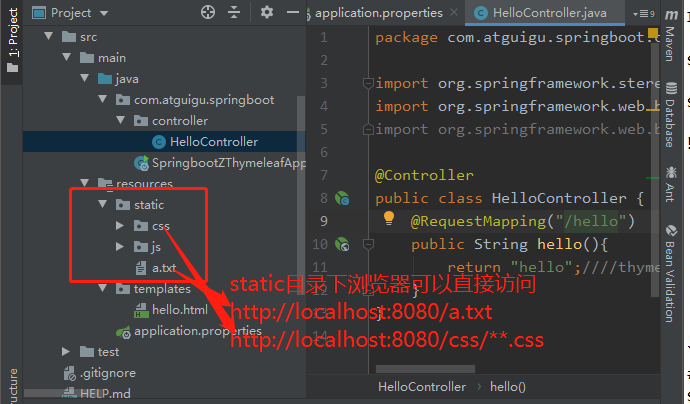Click line number 6 in gutter

[x=324, y=152]
